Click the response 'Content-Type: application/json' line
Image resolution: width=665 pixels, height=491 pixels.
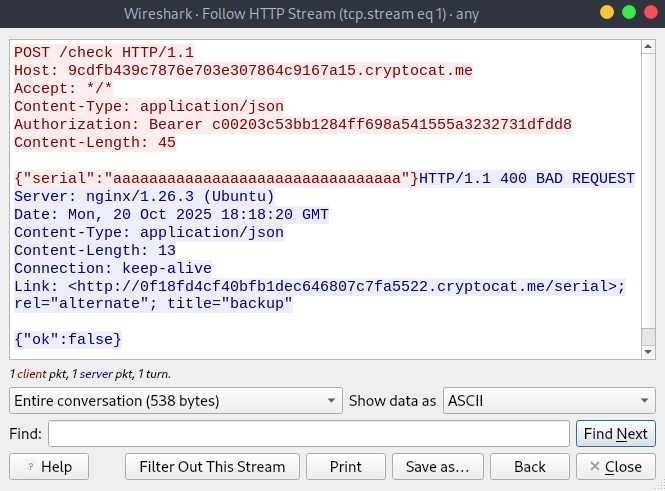click(x=149, y=233)
